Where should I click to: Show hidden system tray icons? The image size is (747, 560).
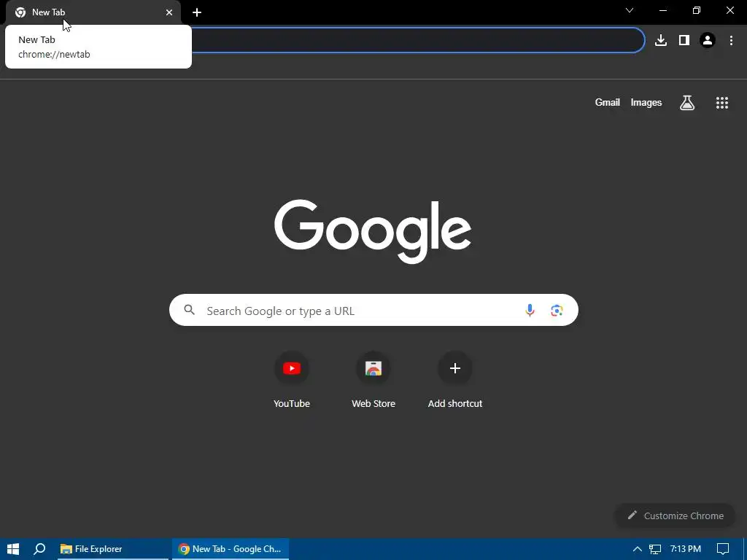[x=637, y=549]
